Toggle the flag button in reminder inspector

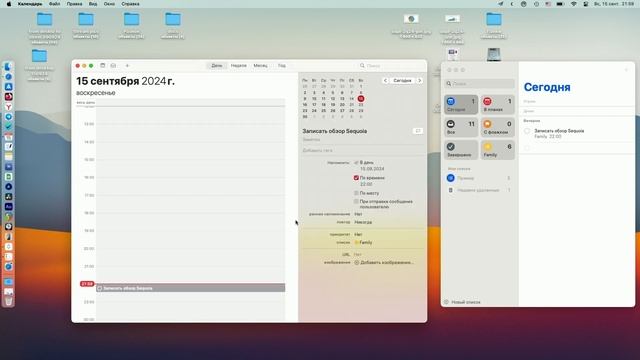click(418, 131)
